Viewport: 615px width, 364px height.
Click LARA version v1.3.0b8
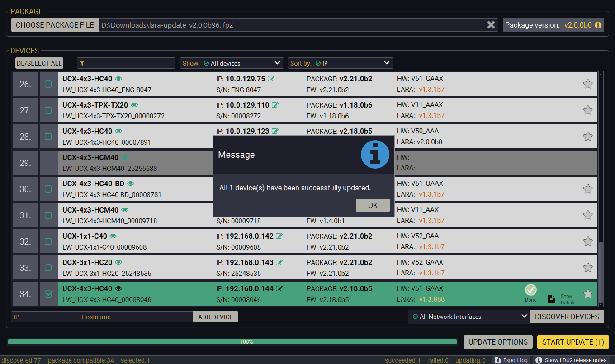pos(431,299)
